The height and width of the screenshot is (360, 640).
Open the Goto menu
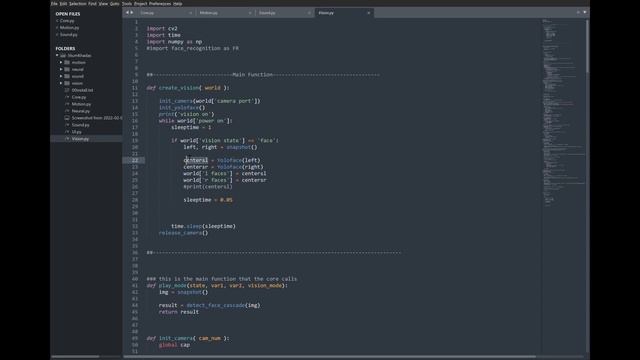pyautogui.click(x=115, y=4)
